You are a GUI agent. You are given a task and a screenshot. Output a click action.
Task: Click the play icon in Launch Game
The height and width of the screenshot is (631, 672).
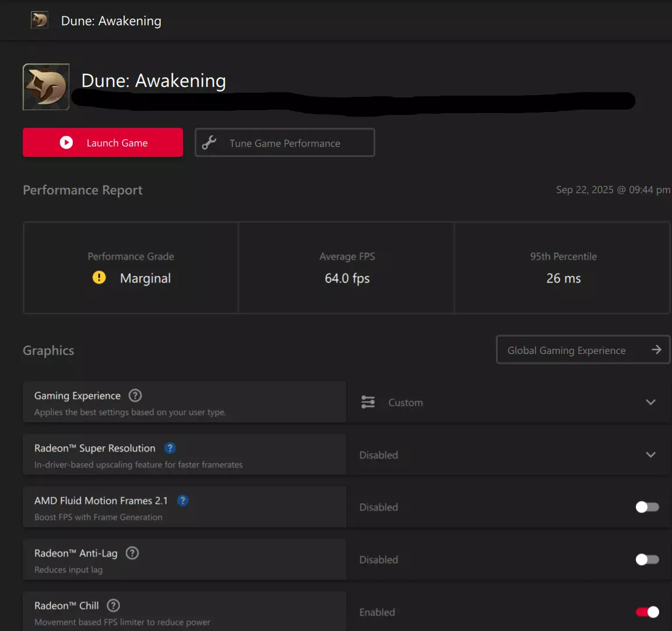pos(66,142)
